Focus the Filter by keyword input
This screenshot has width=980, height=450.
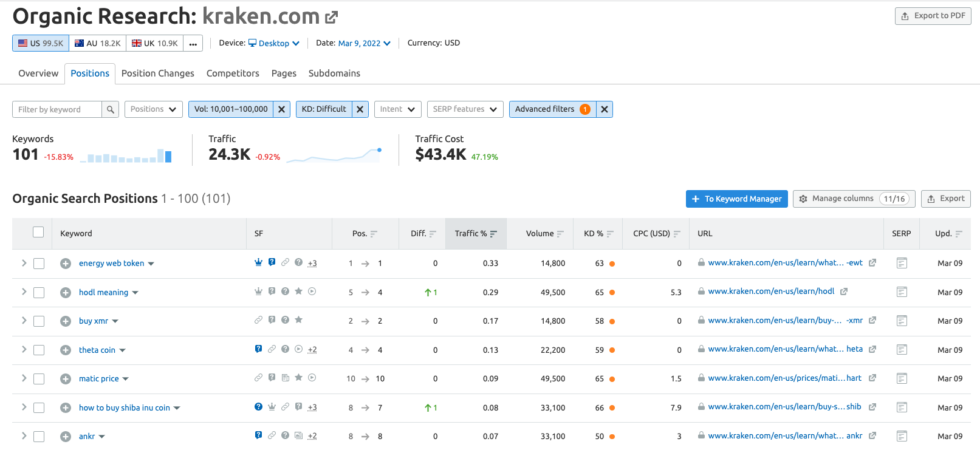pos(57,109)
